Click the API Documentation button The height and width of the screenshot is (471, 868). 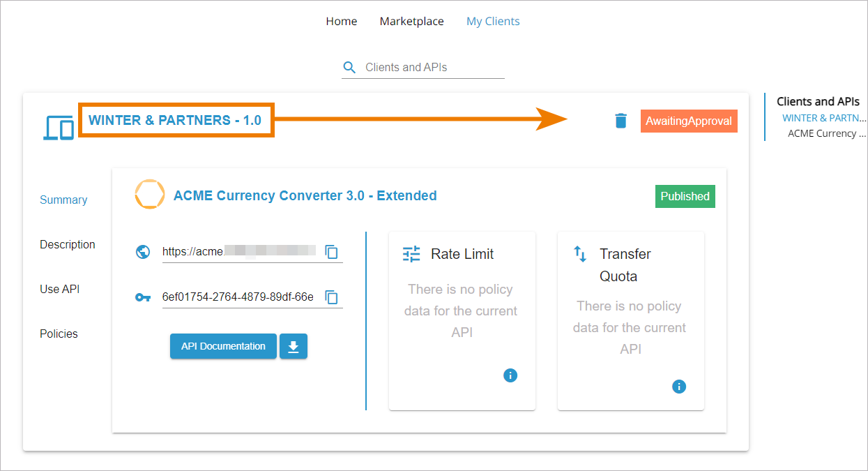point(223,347)
